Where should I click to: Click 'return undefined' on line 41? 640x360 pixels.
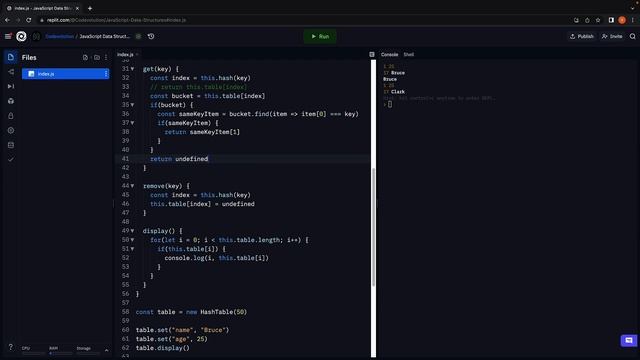coord(179,159)
